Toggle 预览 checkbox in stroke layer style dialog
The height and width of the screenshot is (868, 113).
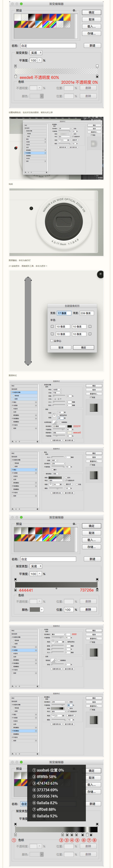(x=91, y=465)
